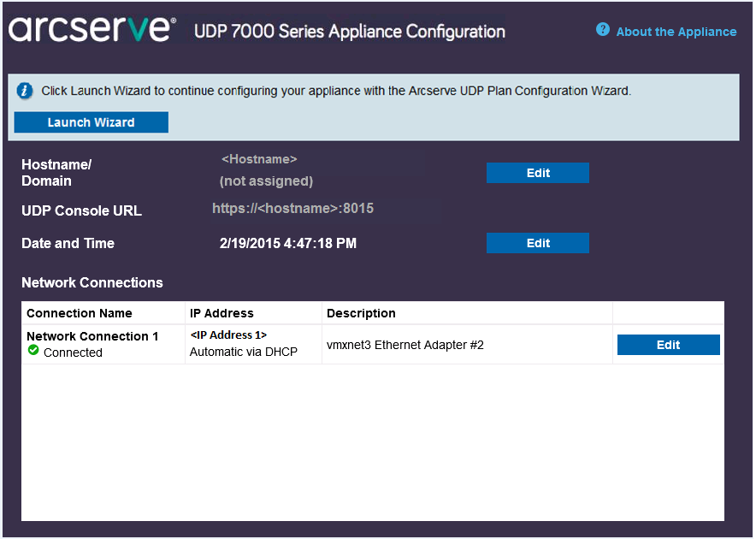Image resolution: width=756 pixels, height=539 pixels.
Task: Click the Edit button for Network Connection 1
Action: (x=668, y=344)
